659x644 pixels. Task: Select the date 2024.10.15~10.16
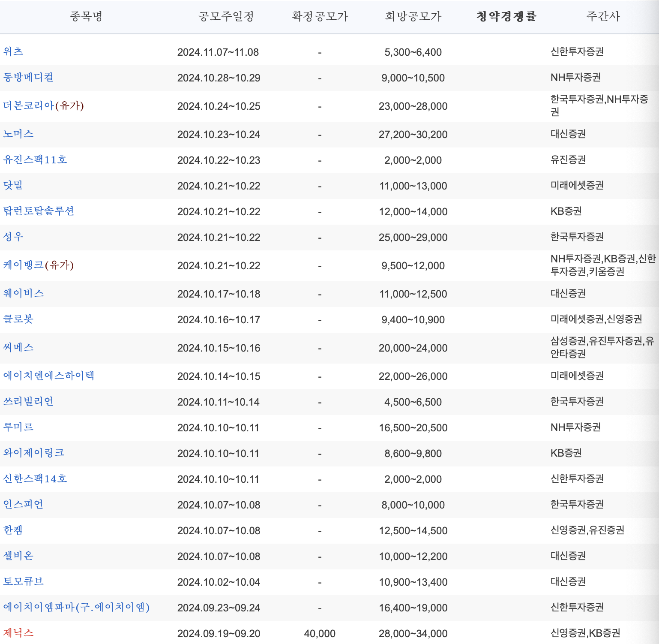219,348
